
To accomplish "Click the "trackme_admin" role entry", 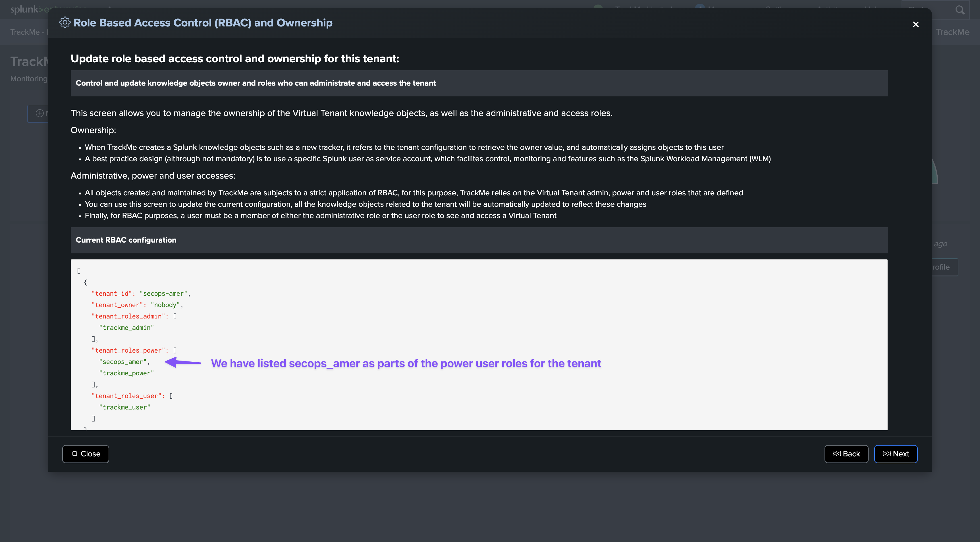I will [x=126, y=327].
